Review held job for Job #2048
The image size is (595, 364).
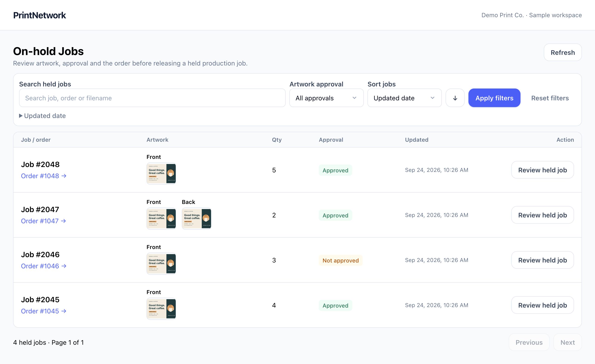coord(542,170)
